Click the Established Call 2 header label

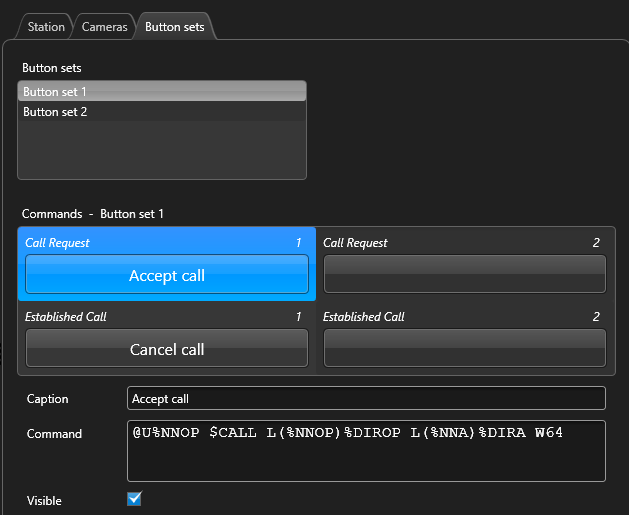[x=364, y=317]
